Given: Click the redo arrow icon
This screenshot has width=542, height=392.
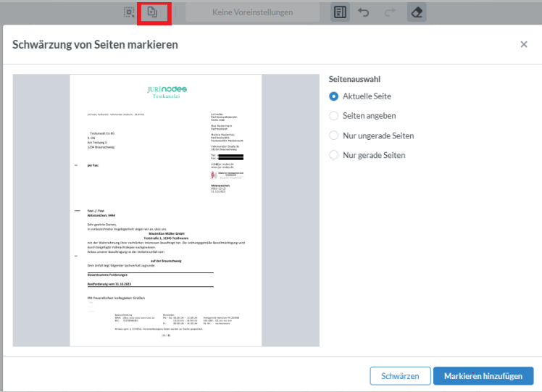Looking at the screenshot, I should click(x=388, y=12).
